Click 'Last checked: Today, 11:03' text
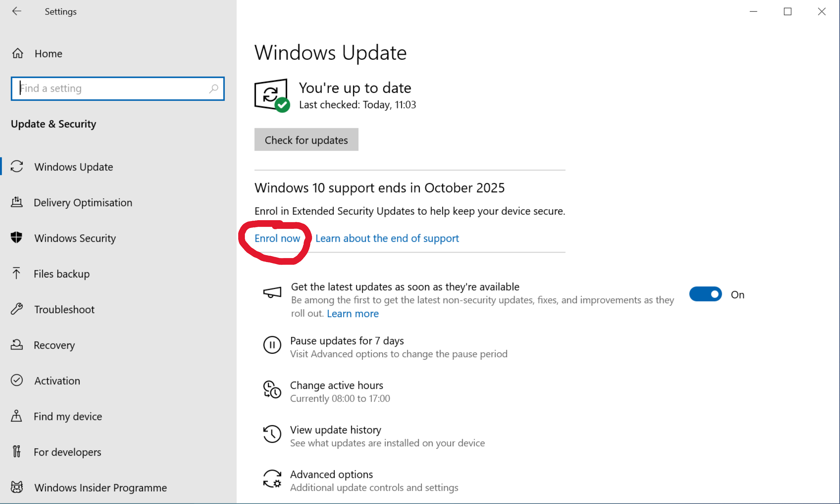Image resolution: width=840 pixels, height=504 pixels. tap(357, 105)
